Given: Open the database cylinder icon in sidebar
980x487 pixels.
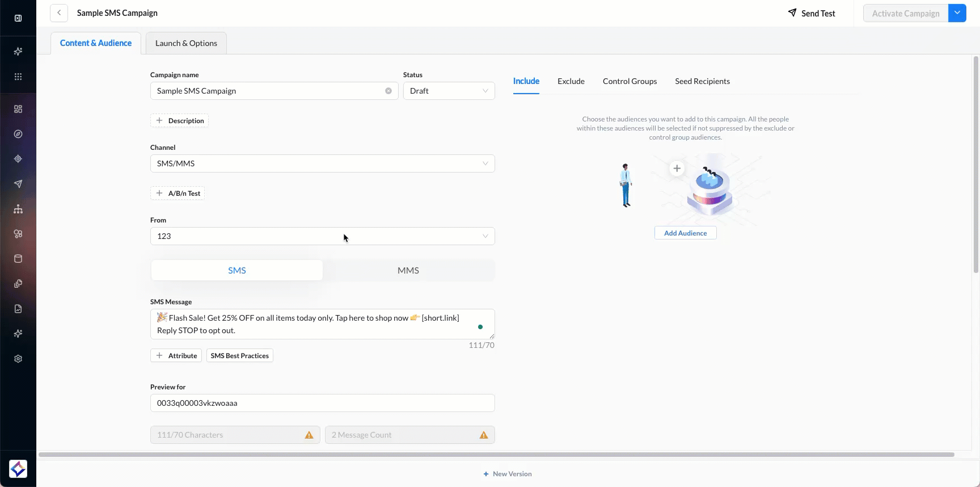Looking at the screenshot, I should (18, 259).
